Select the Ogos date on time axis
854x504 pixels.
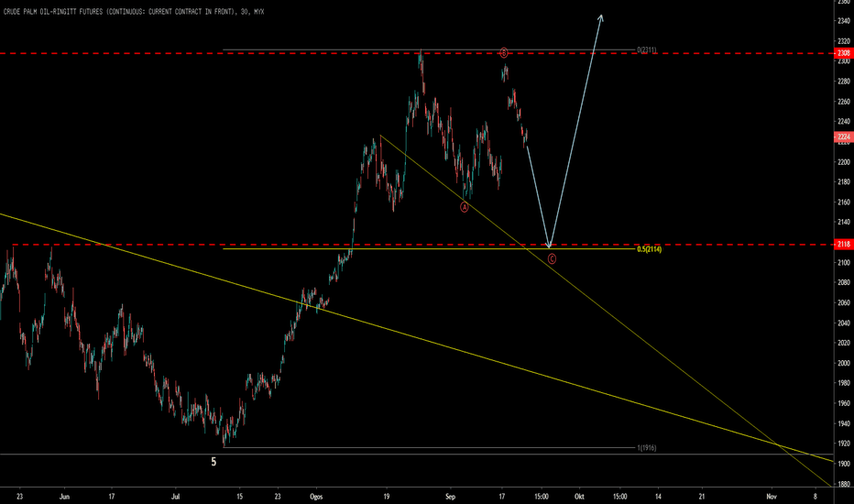[316, 497]
